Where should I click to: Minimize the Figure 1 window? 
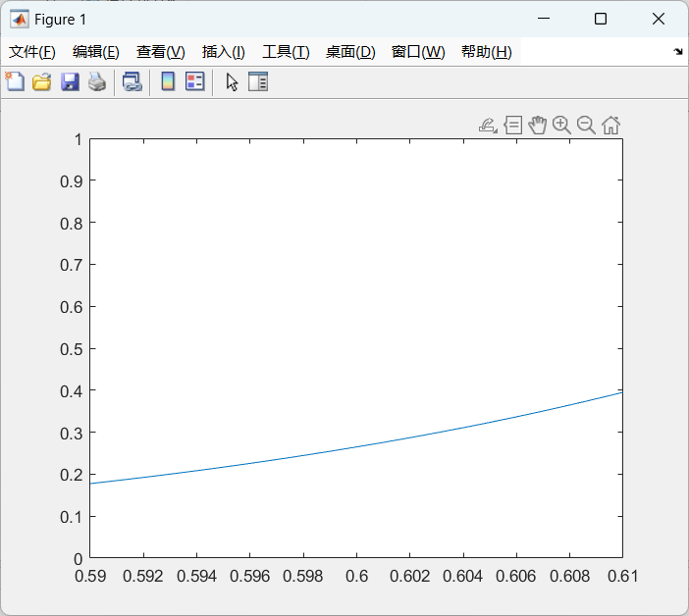[544, 19]
